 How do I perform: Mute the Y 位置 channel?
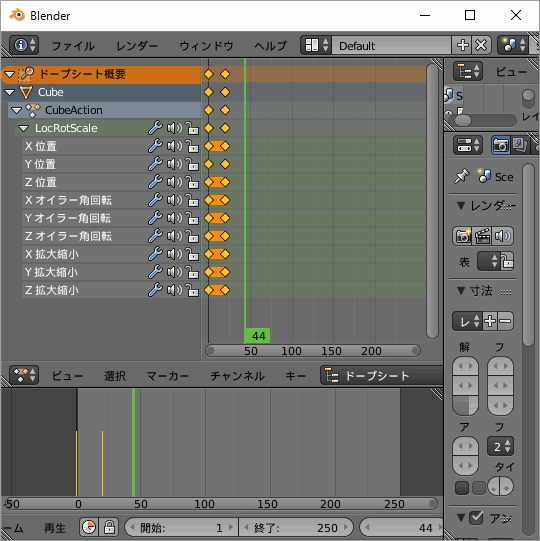(175, 164)
